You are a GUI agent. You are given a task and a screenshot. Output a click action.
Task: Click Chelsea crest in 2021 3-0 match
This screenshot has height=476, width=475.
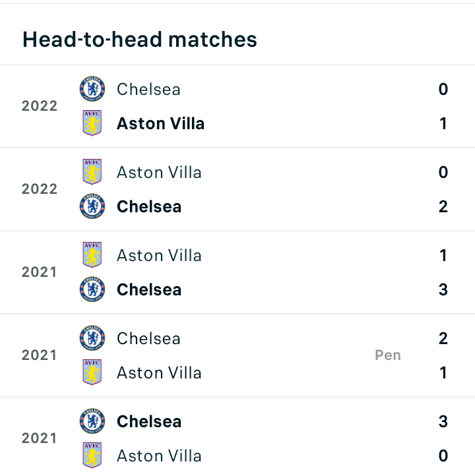[x=92, y=421]
